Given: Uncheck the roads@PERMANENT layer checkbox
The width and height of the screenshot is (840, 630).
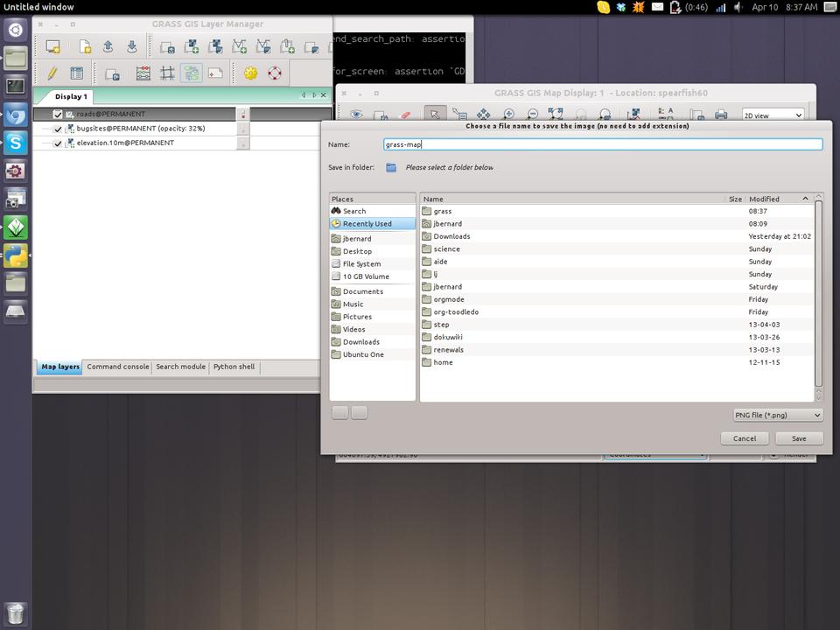Looking at the screenshot, I should coord(58,115).
